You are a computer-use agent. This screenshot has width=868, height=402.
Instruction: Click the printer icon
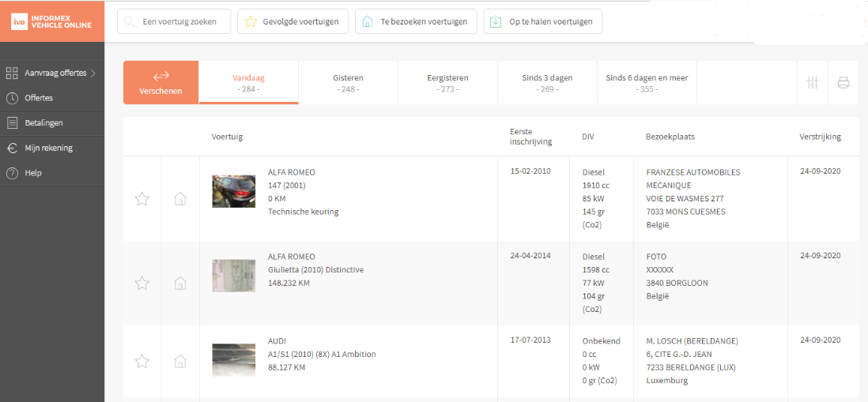pyautogui.click(x=843, y=83)
